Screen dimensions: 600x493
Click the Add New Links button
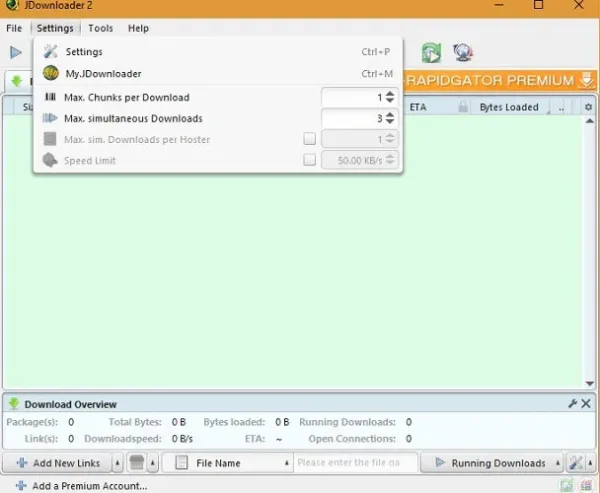[58, 463]
